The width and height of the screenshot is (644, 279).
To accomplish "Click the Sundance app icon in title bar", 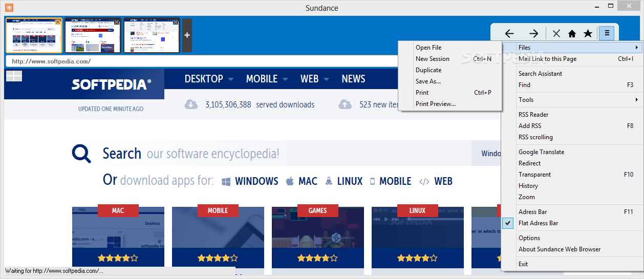I will click(x=9, y=8).
